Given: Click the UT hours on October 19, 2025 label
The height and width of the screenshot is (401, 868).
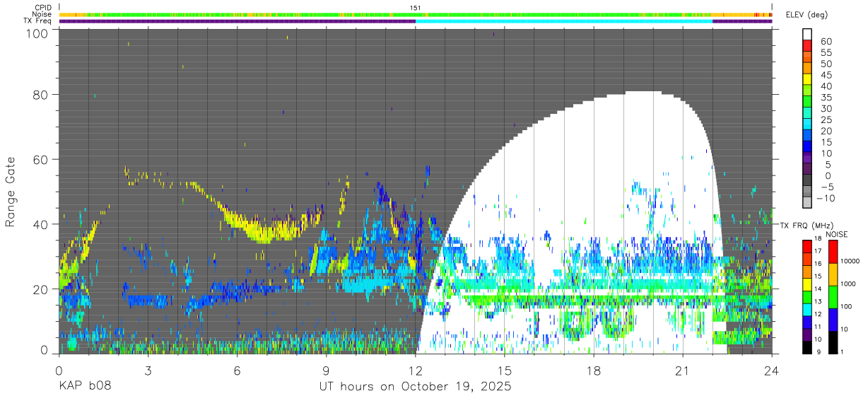Looking at the screenshot, I should pos(415,388).
